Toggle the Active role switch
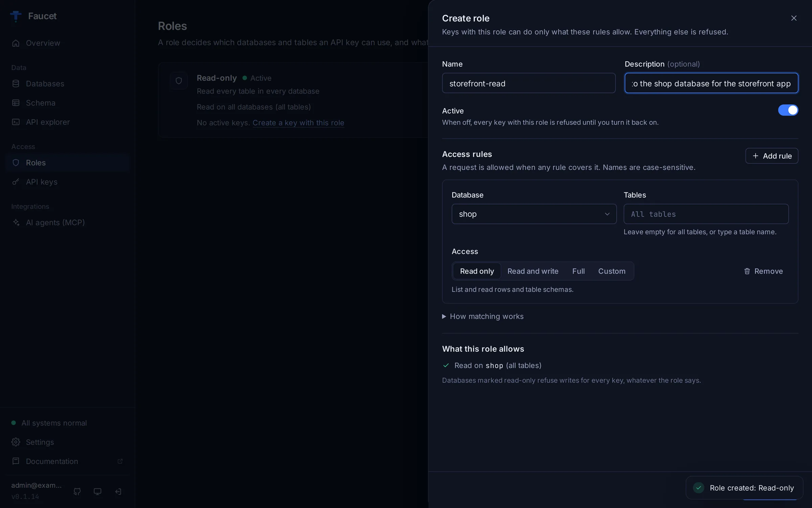 (788, 110)
